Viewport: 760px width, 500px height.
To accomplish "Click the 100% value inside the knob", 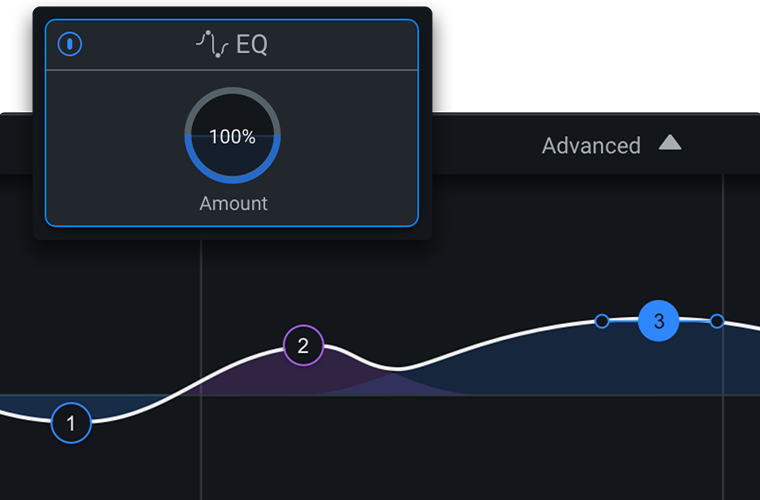I will point(233,137).
